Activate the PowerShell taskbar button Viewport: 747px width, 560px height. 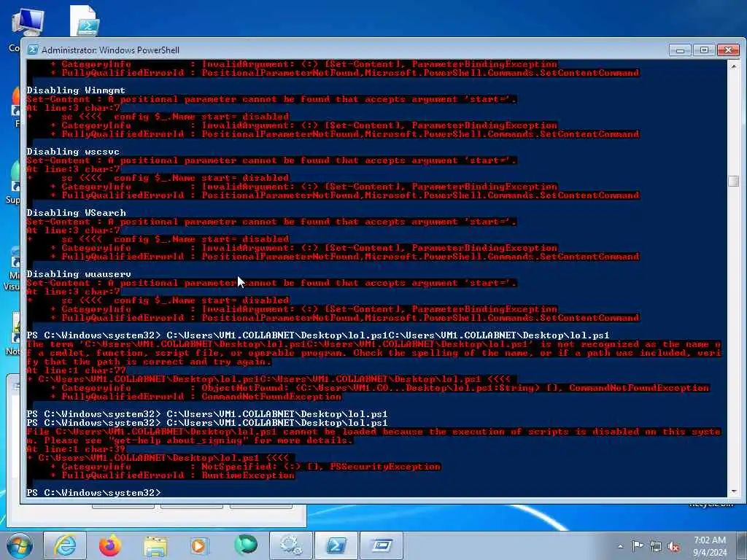pos(336,545)
